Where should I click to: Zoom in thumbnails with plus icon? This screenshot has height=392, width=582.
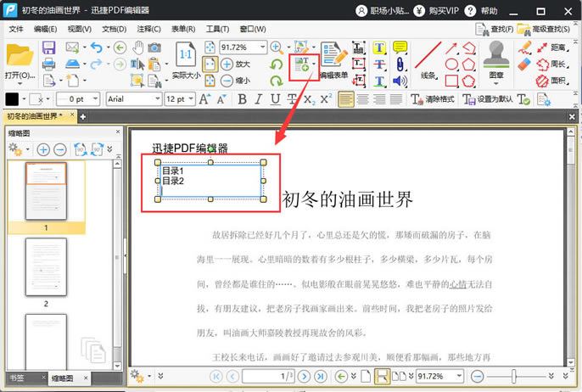click(42, 149)
